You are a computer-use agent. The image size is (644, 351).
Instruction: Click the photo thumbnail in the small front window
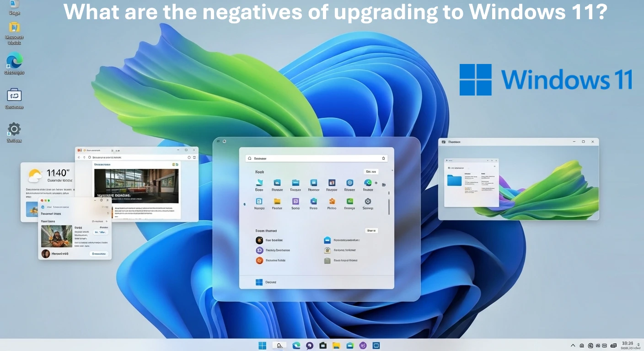tap(57, 236)
